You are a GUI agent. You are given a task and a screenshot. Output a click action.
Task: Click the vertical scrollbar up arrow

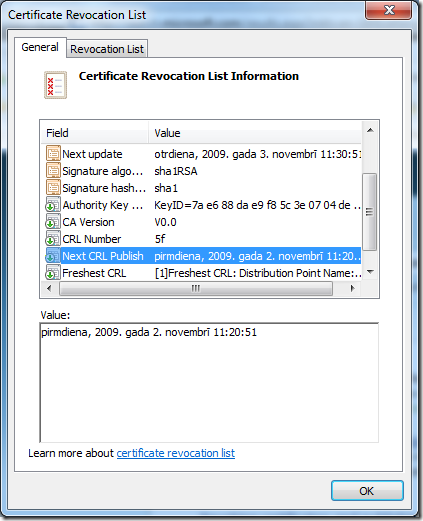coord(370,130)
